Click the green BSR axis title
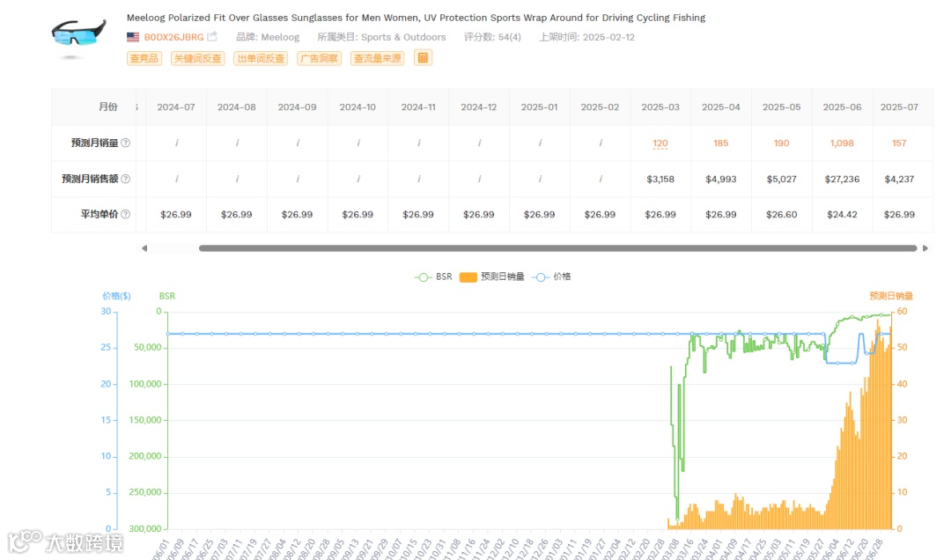This screenshot has height=560, width=951. coord(167,296)
